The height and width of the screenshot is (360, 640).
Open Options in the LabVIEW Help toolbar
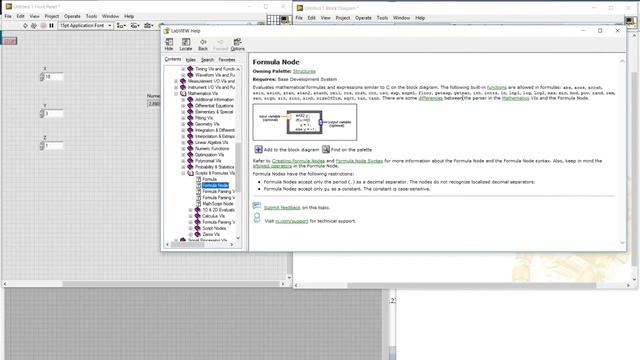pos(237,44)
